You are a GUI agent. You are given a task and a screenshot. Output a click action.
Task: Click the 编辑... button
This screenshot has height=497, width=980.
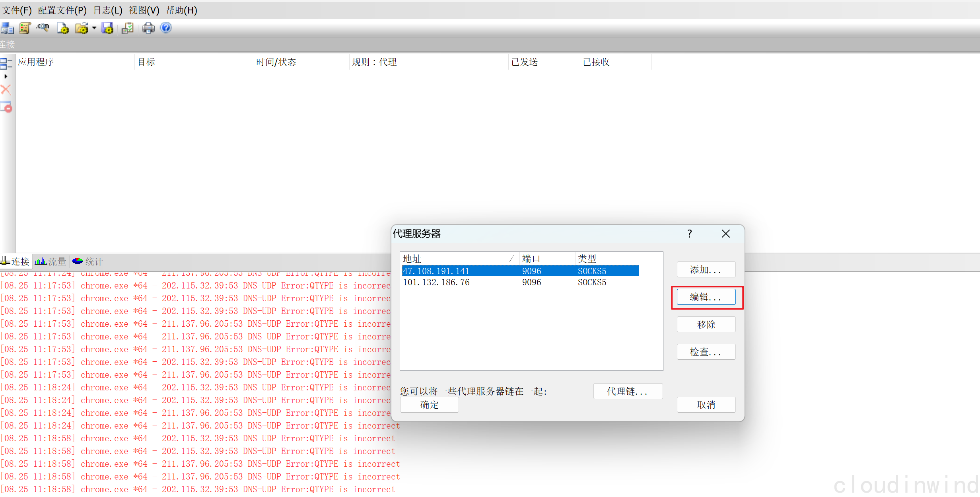click(x=706, y=297)
